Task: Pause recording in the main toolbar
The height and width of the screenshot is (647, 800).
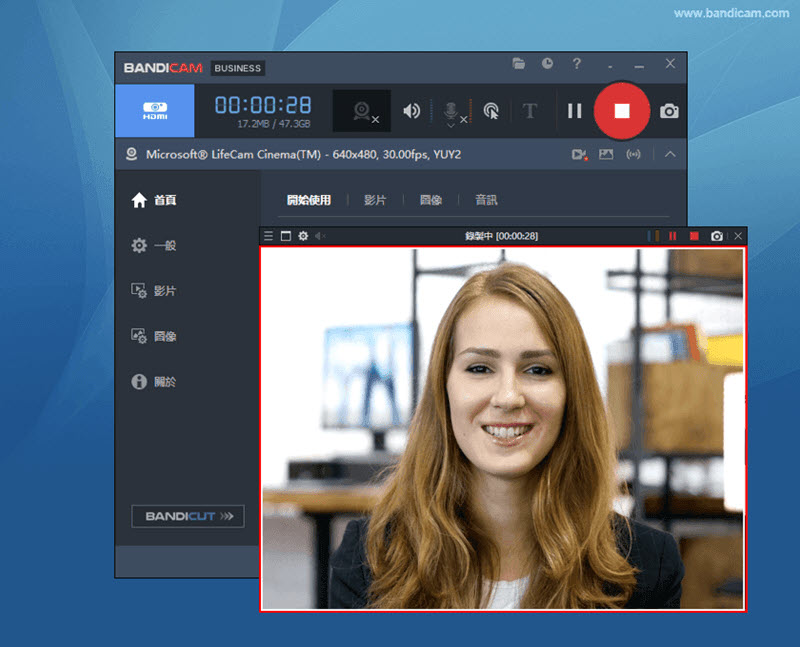Action: tap(575, 111)
